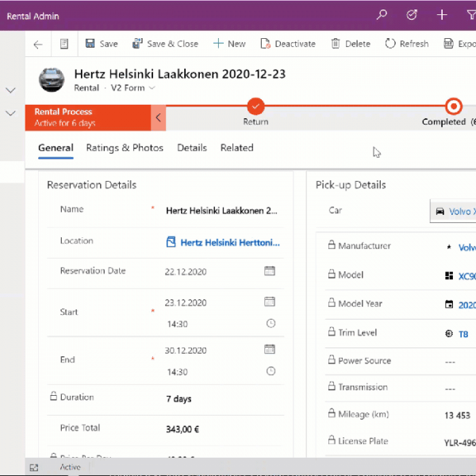Image resolution: width=476 pixels, height=476 pixels.
Task: Open the Details tab
Action: (192, 148)
